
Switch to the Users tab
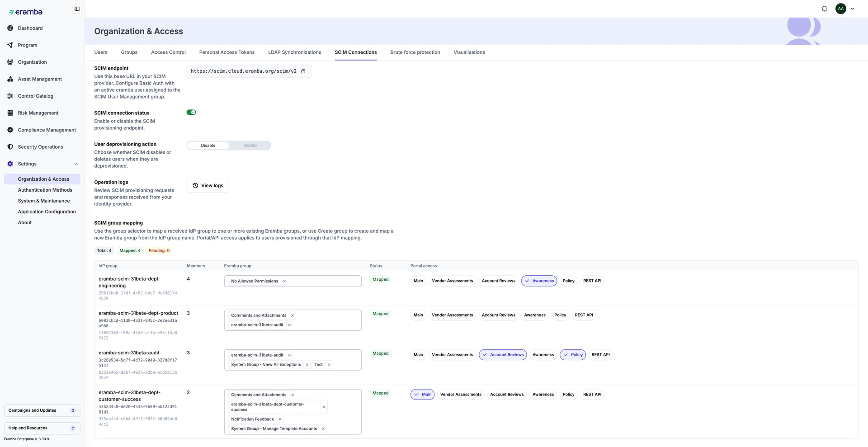[x=101, y=52]
